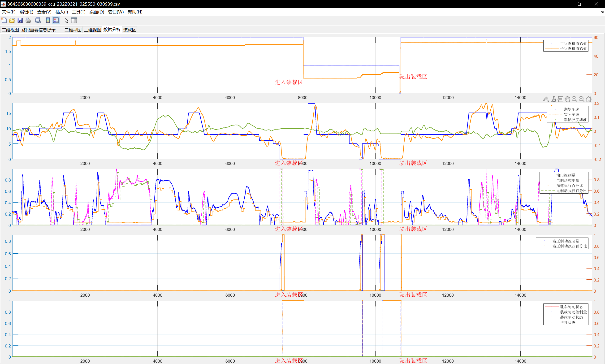Click the 主状态机原始值 legend entry
This screenshot has height=364, width=605.
pos(573,43)
